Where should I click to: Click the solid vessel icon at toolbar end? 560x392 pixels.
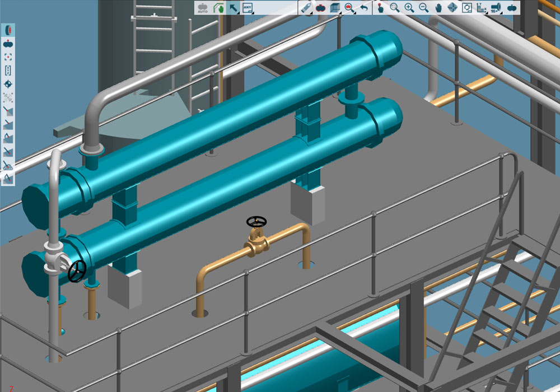click(x=512, y=8)
